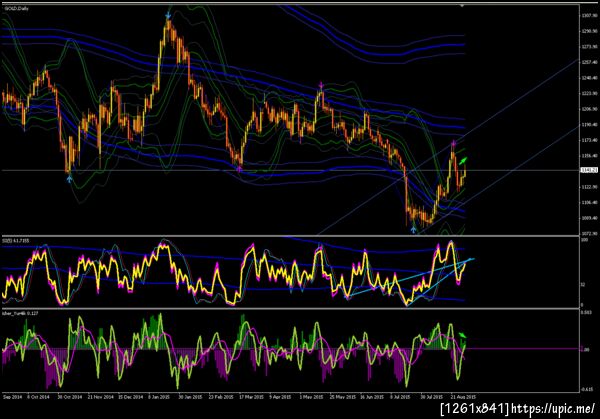Click the 8 Jan 2015 date label
Viewport: 600px width, 419px height.
click(x=159, y=397)
